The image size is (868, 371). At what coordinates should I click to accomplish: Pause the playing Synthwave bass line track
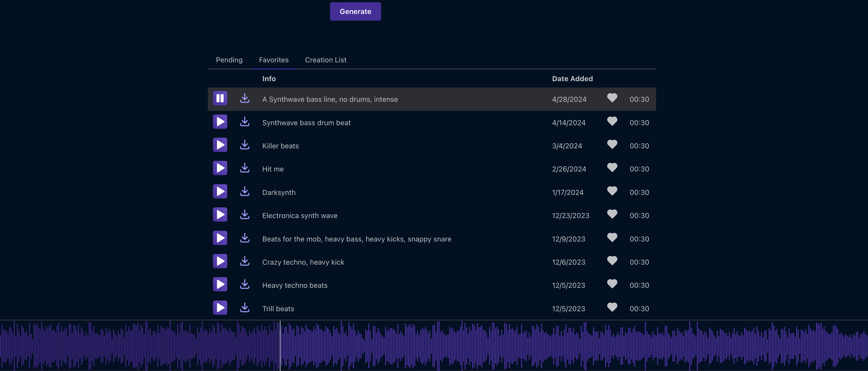point(220,98)
